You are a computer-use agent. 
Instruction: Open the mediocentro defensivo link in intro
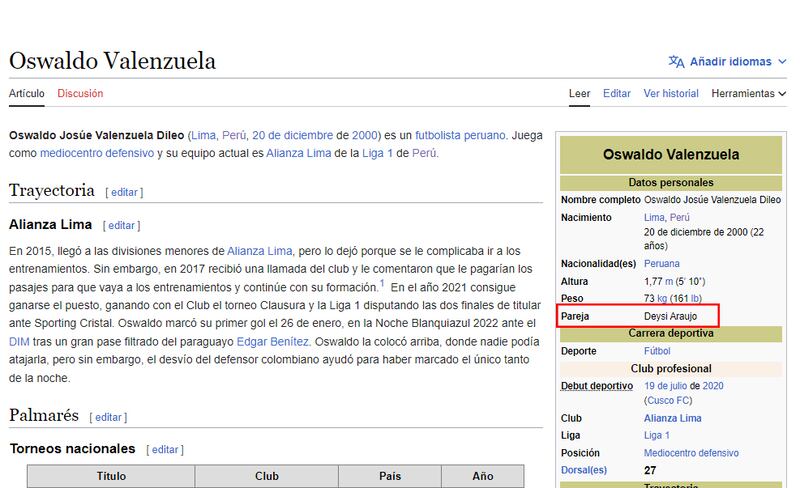pos(97,153)
